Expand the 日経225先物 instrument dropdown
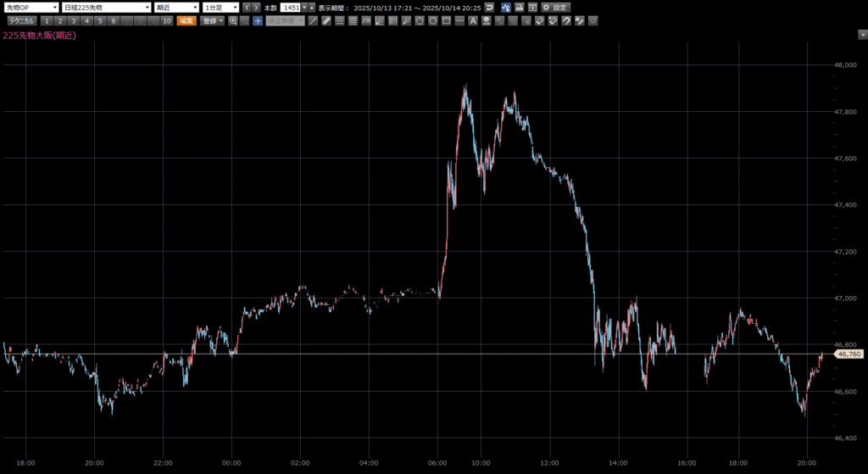 point(106,7)
